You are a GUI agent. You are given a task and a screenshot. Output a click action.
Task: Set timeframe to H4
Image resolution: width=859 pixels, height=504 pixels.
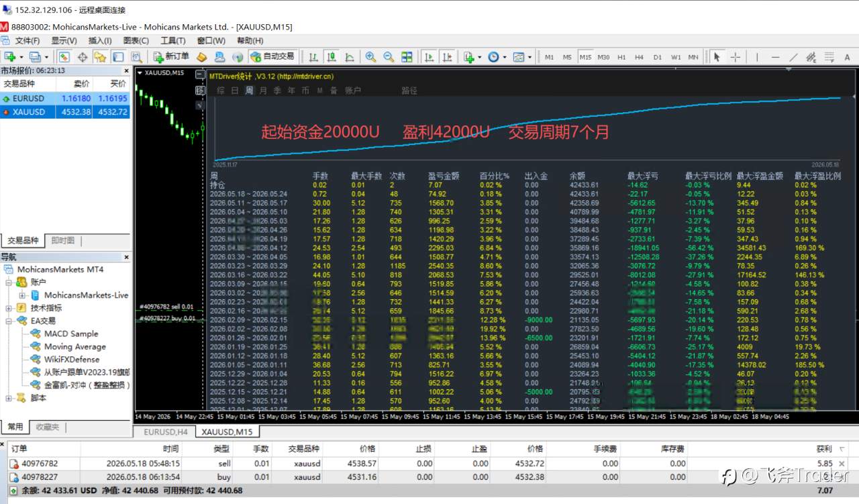(x=639, y=57)
